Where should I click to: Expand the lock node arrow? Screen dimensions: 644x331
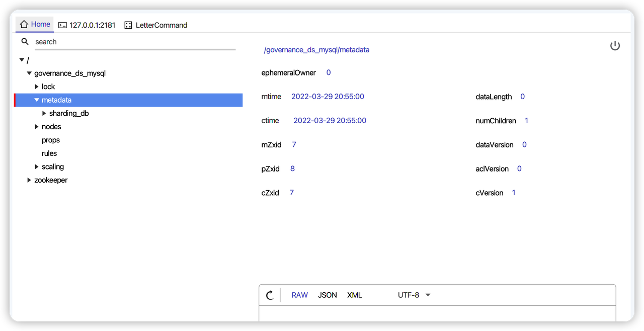click(x=37, y=87)
